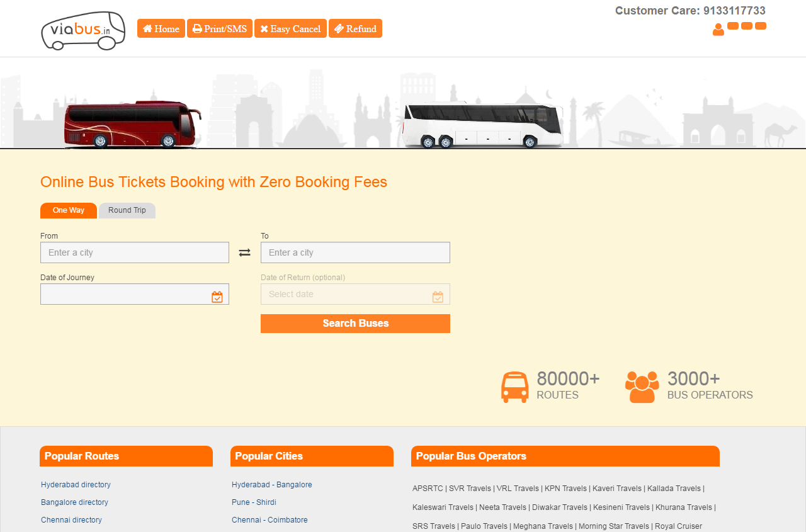Viewport: 806px width, 532px height.
Task: Click the Online Bus Tickets Booking heading
Action: [213, 183]
